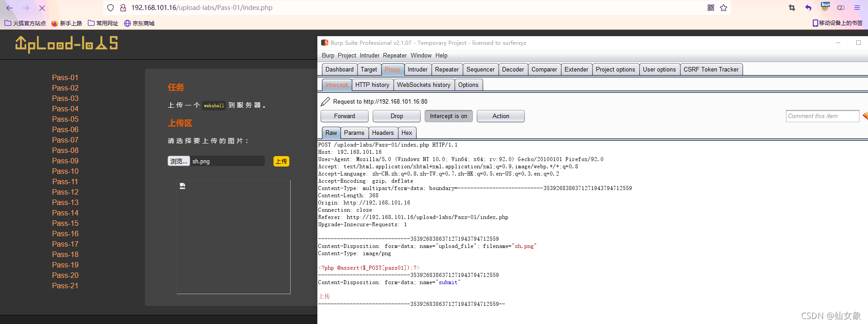Switch to the Repeater tab
Screen dimensions: 868x324
pos(447,69)
